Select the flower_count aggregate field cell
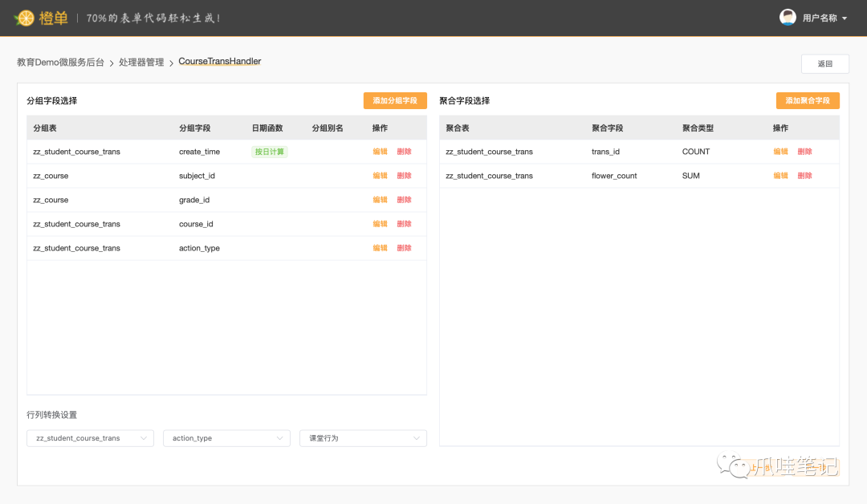Image resolution: width=867 pixels, height=504 pixels. pyautogui.click(x=614, y=176)
